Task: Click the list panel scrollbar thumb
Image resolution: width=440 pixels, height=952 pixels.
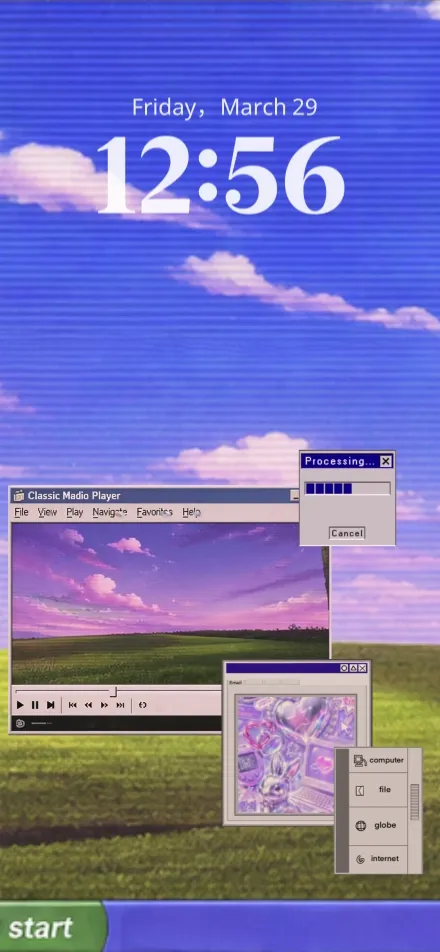Action: point(415,802)
